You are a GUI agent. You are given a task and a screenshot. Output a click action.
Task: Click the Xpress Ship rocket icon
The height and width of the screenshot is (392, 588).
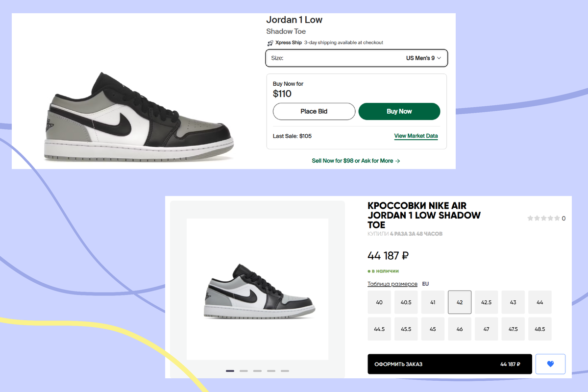coord(269,43)
